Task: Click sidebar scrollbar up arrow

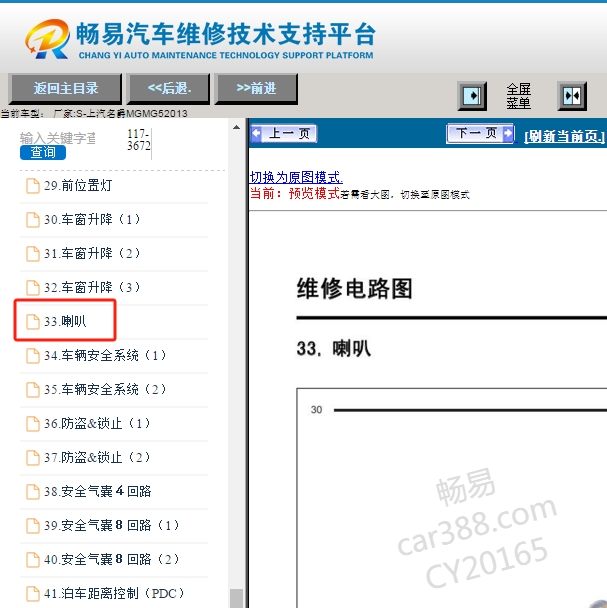Action: coord(236,127)
